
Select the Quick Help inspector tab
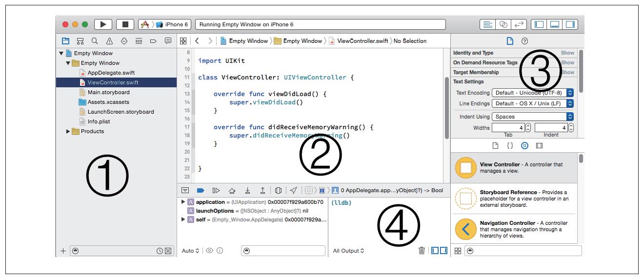point(525,41)
